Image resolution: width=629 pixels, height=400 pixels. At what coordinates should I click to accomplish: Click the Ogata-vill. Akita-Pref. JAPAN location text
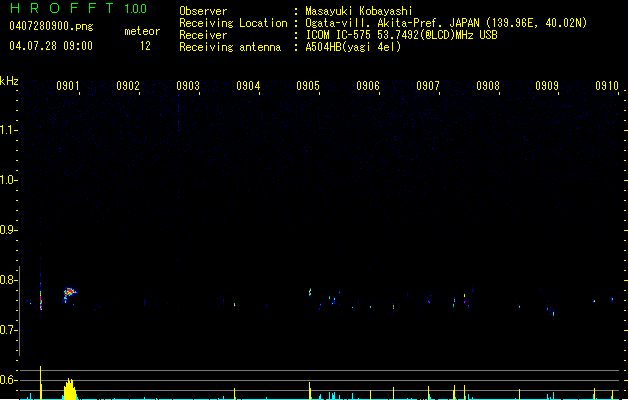point(446,23)
